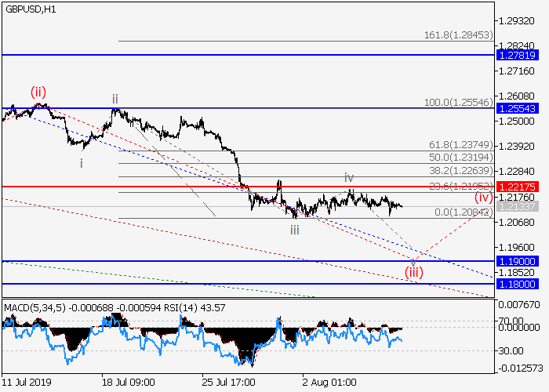Select the gray iv wave label
Image resolution: width=549 pixels, height=392 pixels.
(349, 178)
